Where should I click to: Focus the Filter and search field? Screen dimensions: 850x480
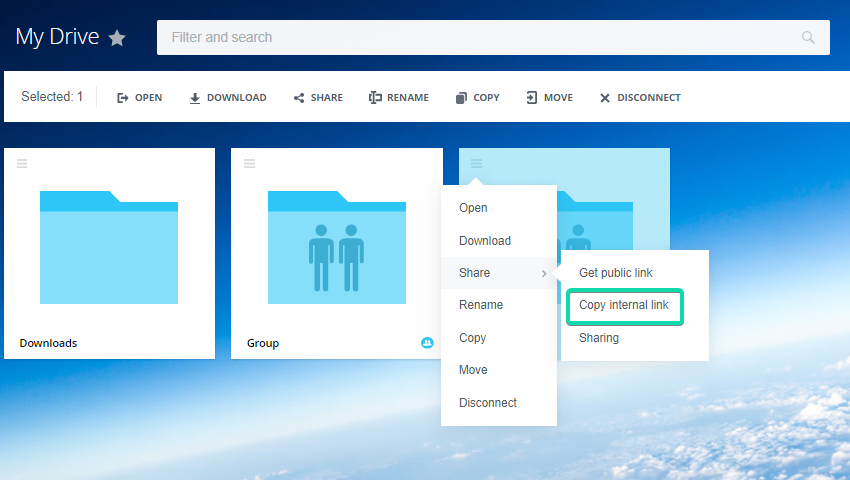(493, 37)
